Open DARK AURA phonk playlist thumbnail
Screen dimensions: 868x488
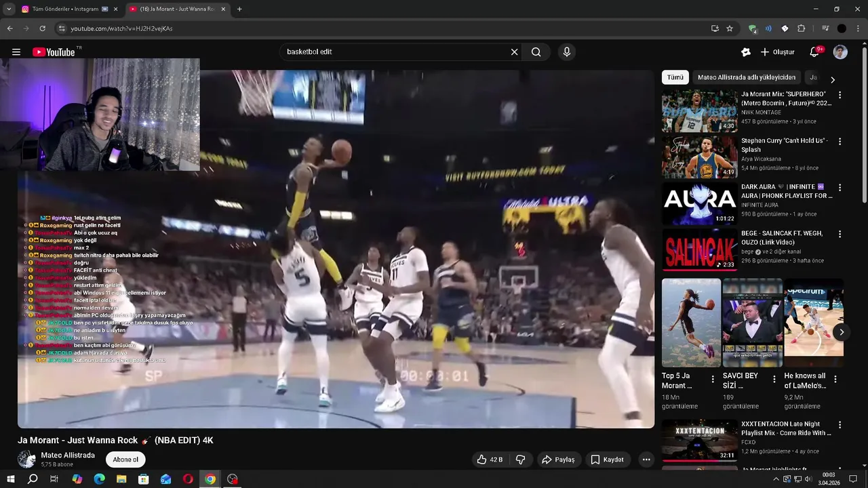coord(699,203)
